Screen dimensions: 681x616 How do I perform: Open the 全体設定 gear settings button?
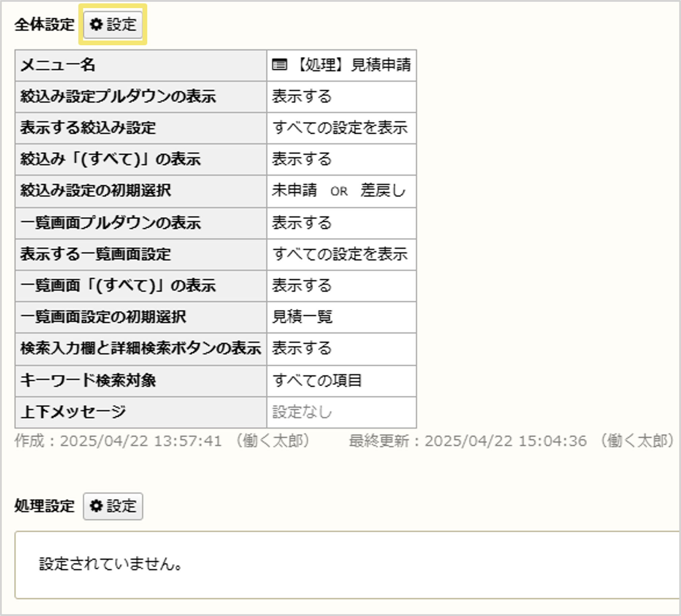click(112, 25)
